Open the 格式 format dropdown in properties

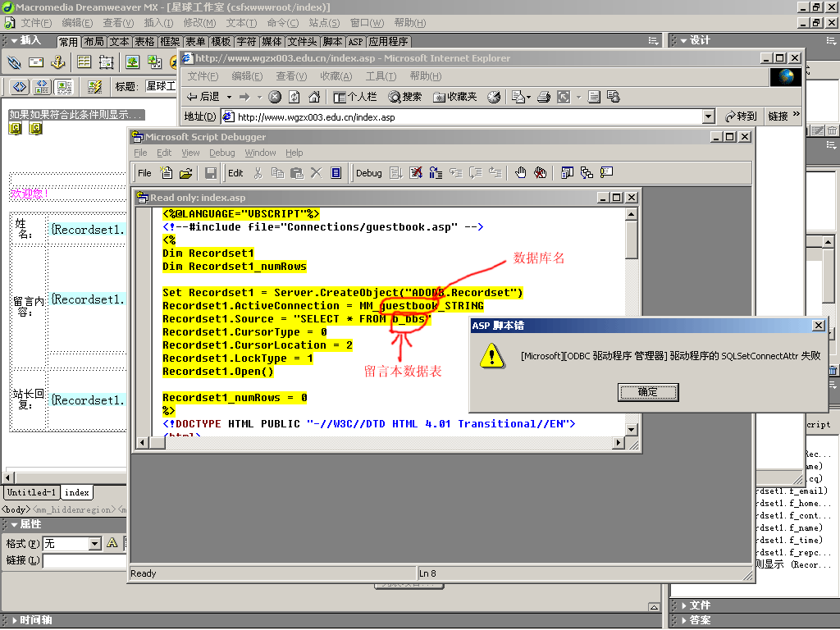94,543
